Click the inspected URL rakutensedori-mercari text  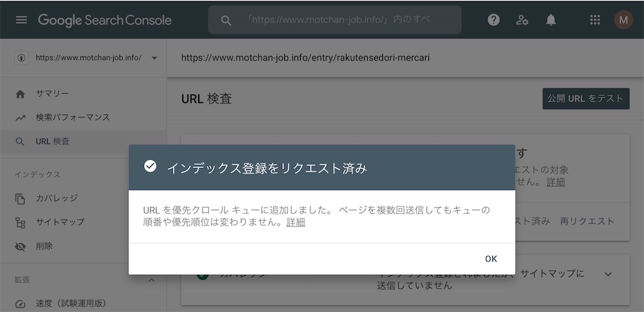[305, 58]
